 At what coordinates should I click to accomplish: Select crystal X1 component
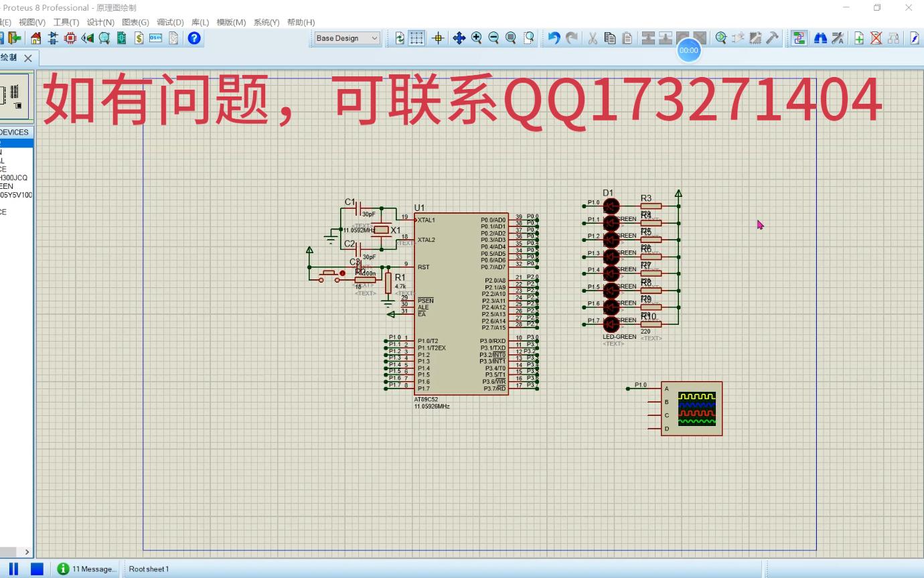381,230
